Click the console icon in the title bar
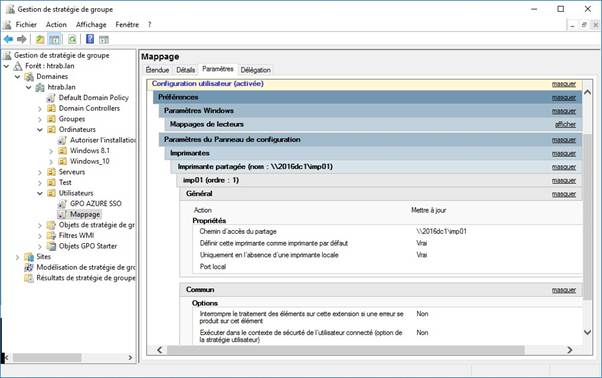 tap(10, 9)
